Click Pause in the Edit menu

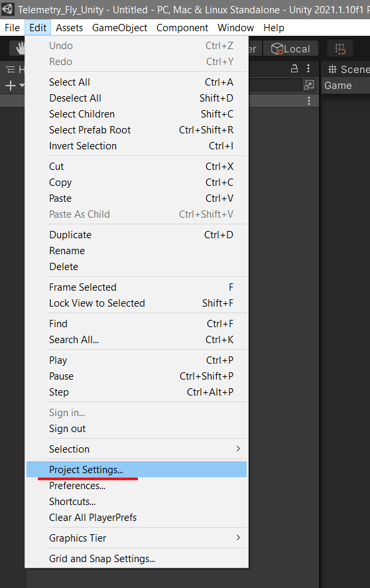137,376
